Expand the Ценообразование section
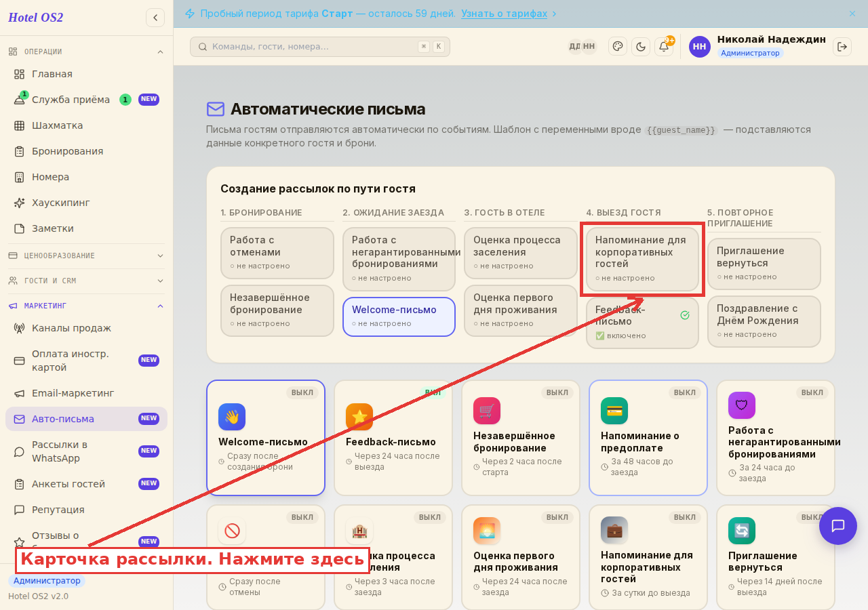868x610 pixels. pyautogui.click(x=86, y=256)
